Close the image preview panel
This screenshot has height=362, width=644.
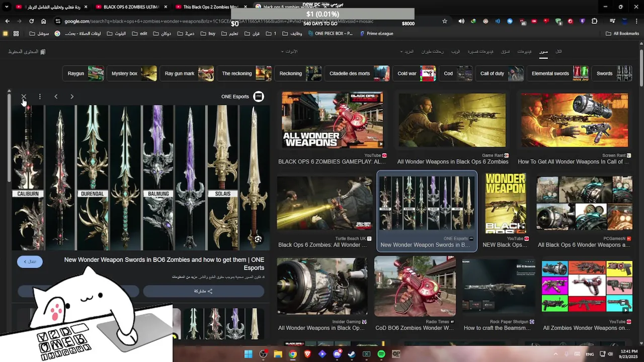(x=24, y=97)
